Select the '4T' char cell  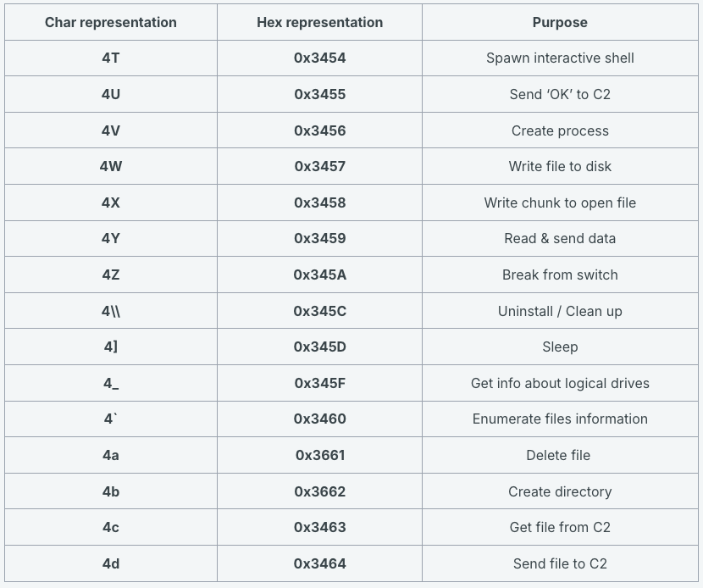(111, 58)
